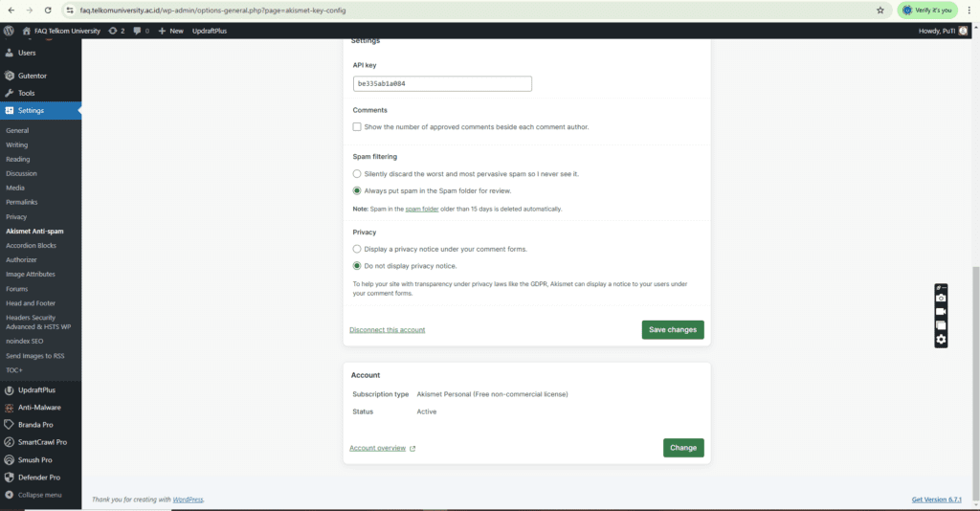
Task: Open the Permalinks settings page
Action: tap(22, 203)
